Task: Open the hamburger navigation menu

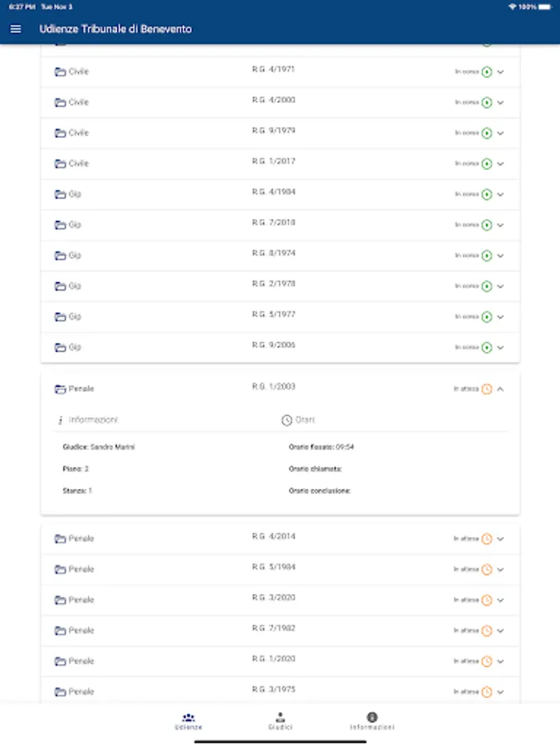Action: pos(16,29)
